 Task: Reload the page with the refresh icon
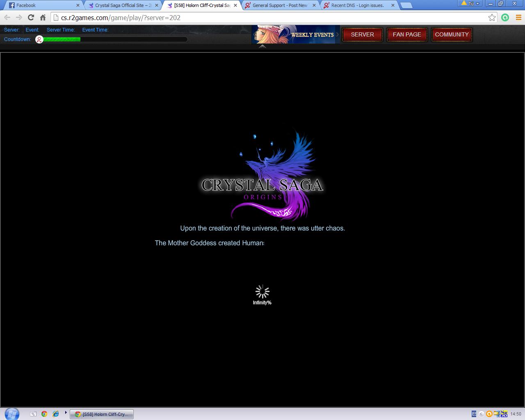[31, 17]
